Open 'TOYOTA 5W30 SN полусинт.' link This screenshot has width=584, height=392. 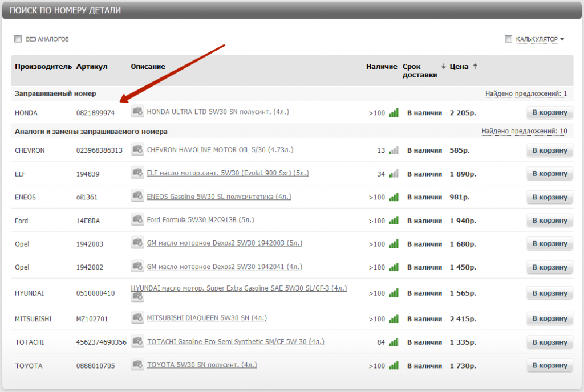(x=202, y=365)
